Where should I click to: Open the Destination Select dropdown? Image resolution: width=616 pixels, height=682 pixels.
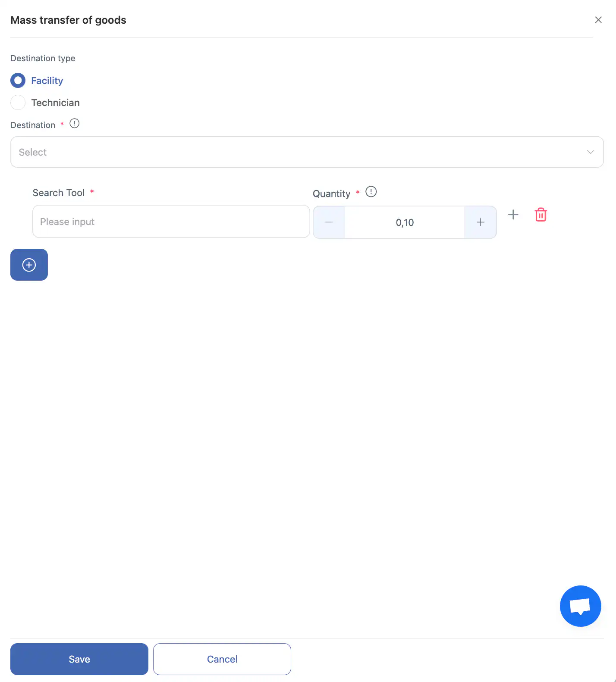point(307,152)
